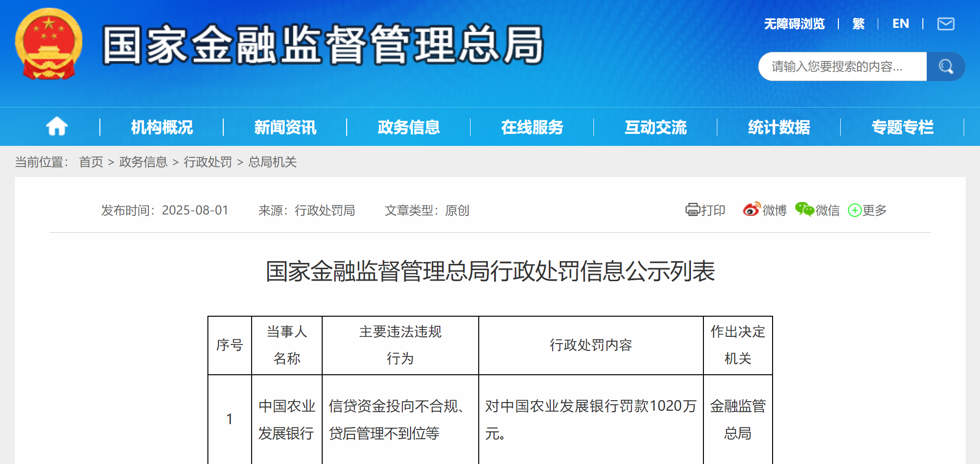Click 微信 share label
The height and width of the screenshot is (464, 980).
[x=827, y=210]
